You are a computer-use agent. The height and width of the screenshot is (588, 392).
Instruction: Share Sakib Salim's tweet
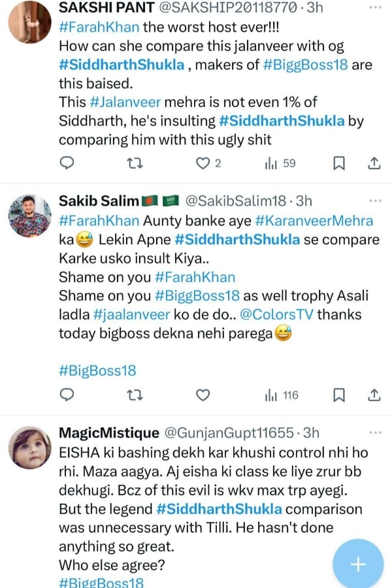[374, 394]
